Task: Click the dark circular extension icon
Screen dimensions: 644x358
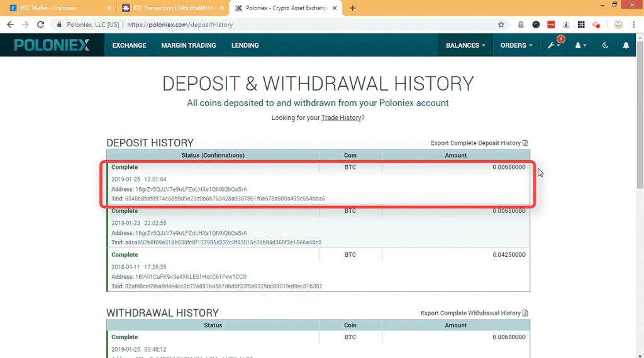Action: point(536,24)
